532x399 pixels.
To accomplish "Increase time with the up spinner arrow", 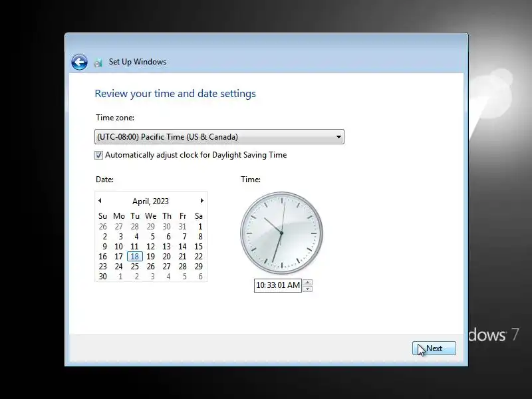I will click(x=307, y=282).
